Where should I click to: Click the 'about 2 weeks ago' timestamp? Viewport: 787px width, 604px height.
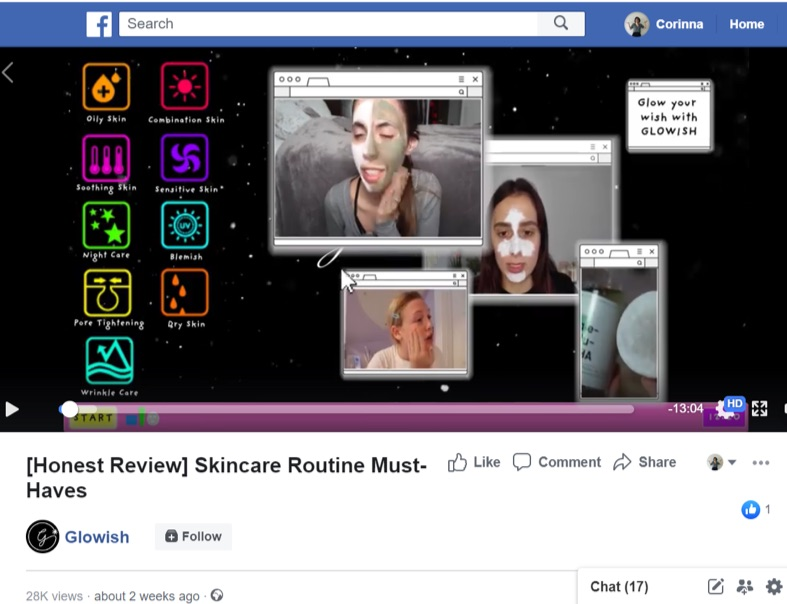[x=147, y=596]
